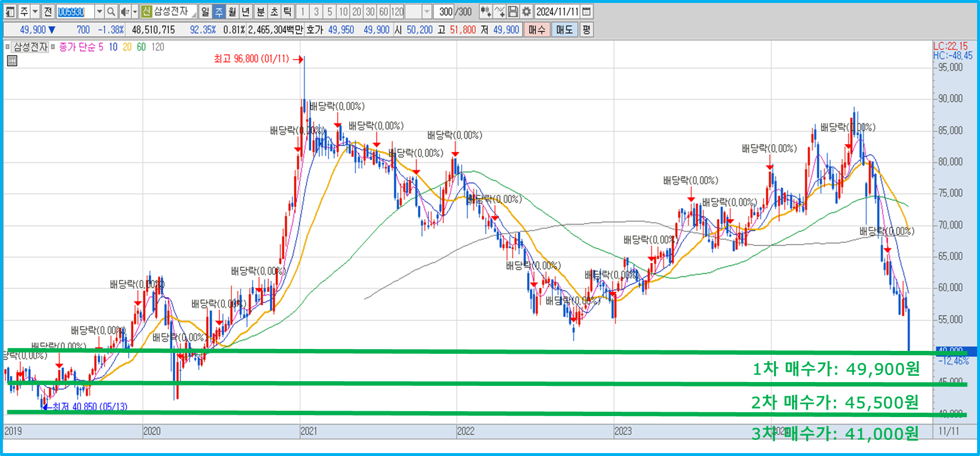Select the 1 interval button
The height and width of the screenshot is (456, 980).
coord(302,11)
